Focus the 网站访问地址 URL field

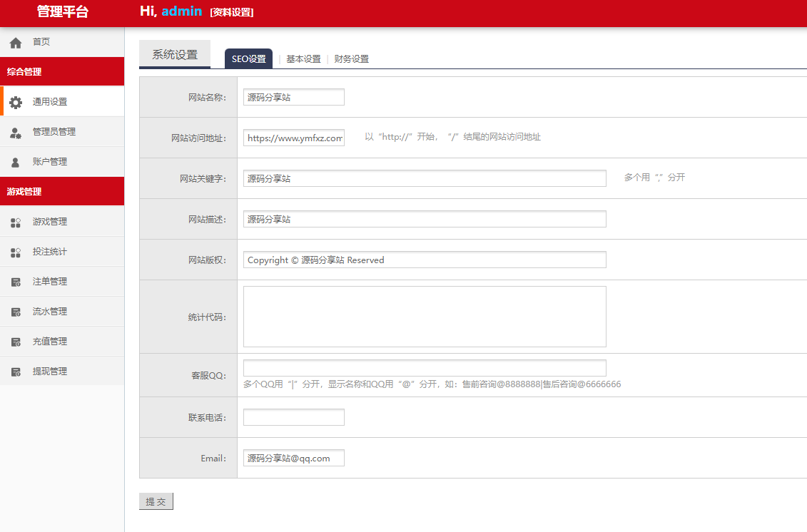293,138
